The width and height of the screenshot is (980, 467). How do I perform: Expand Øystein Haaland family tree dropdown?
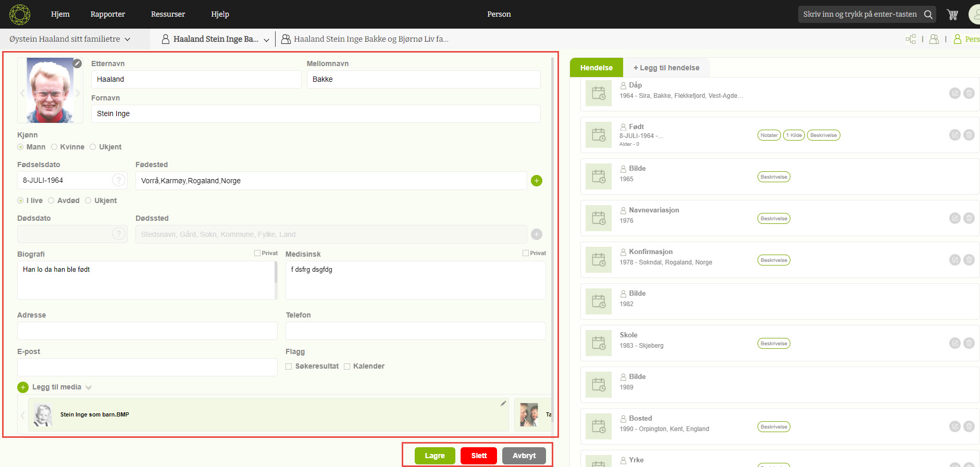127,39
